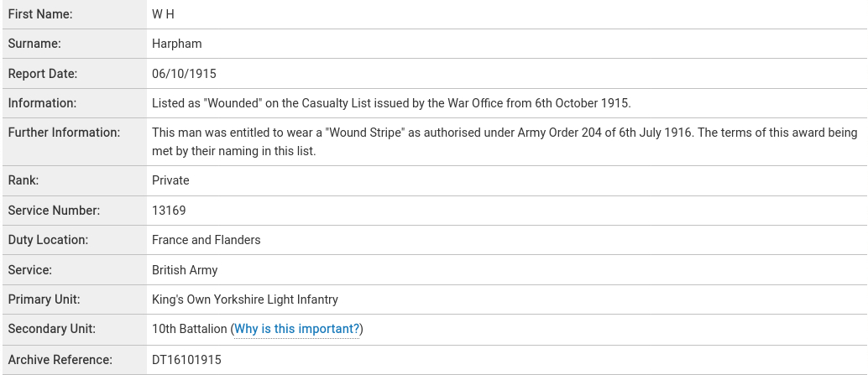Image resolution: width=868 pixels, height=375 pixels.
Task: Select archive reference DT16101915
Action: click(186, 360)
